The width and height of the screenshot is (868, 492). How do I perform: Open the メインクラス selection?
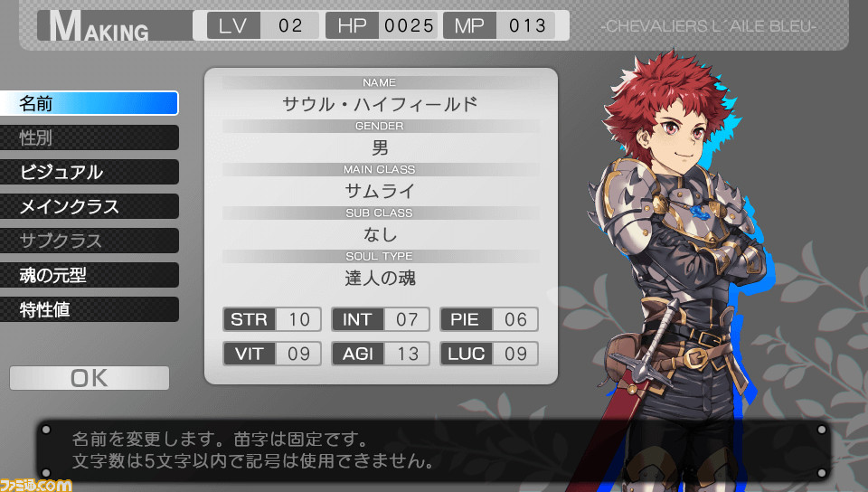click(90, 206)
